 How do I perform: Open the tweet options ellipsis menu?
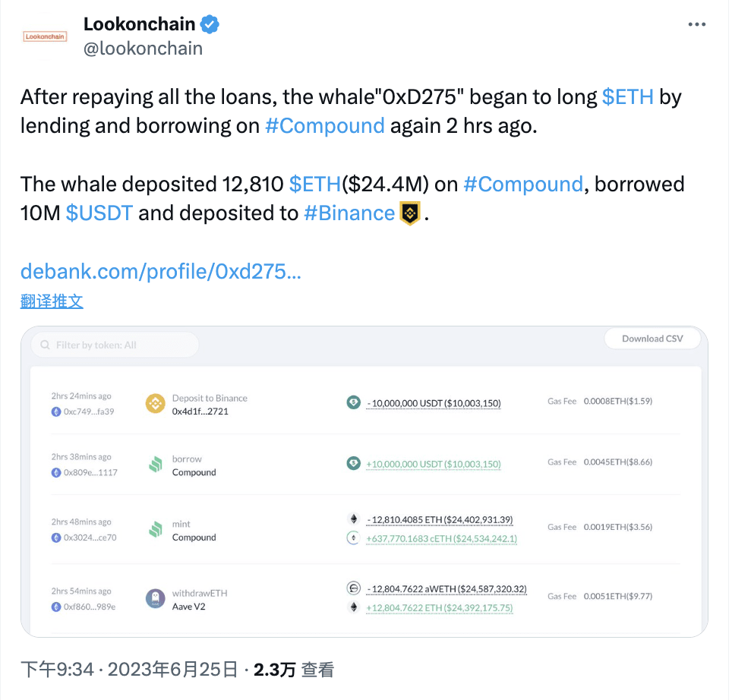[x=696, y=24]
